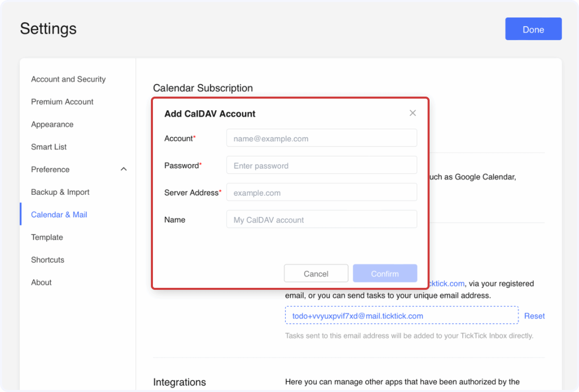
Task: Open the Template settings
Action: pyautogui.click(x=47, y=237)
